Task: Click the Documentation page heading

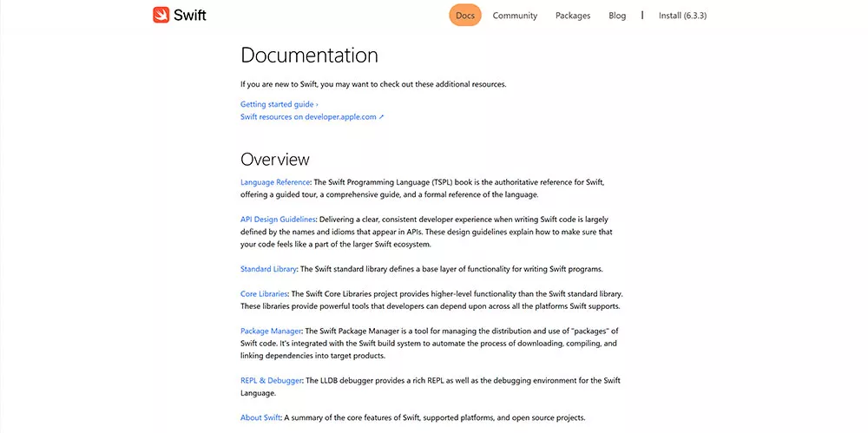Action: pyautogui.click(x=310, y=56)
